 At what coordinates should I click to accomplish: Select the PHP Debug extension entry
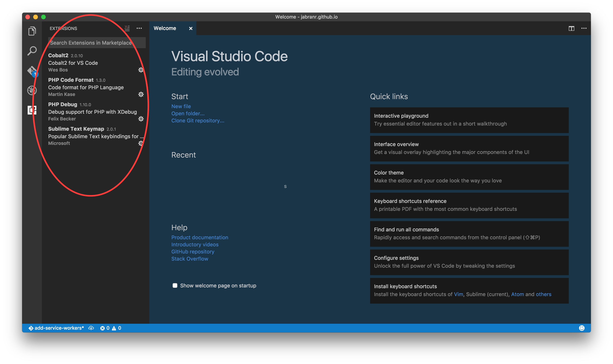pos(96,112)
